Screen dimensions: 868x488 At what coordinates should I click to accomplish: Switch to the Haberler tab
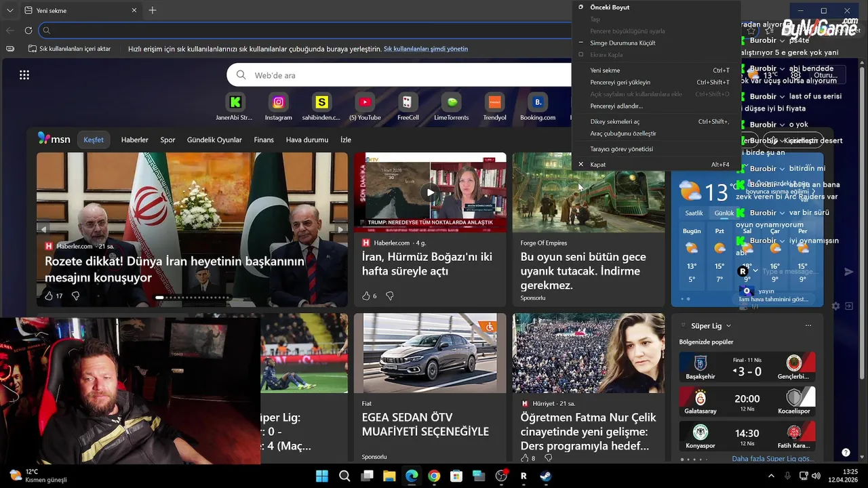click(x=134, y=140)
